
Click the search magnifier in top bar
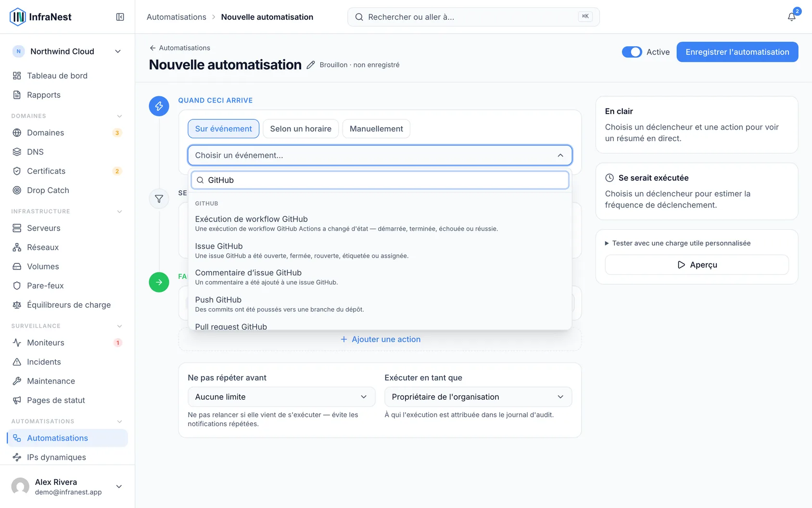pos(359,17)
